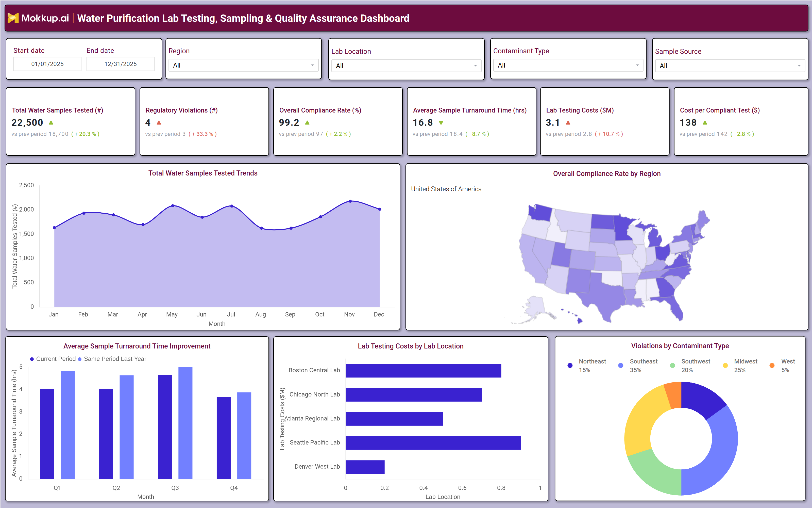Toggle West 5% legend dot
The height and width of the screenshot is (508, 812).
[x=772, y=366]
